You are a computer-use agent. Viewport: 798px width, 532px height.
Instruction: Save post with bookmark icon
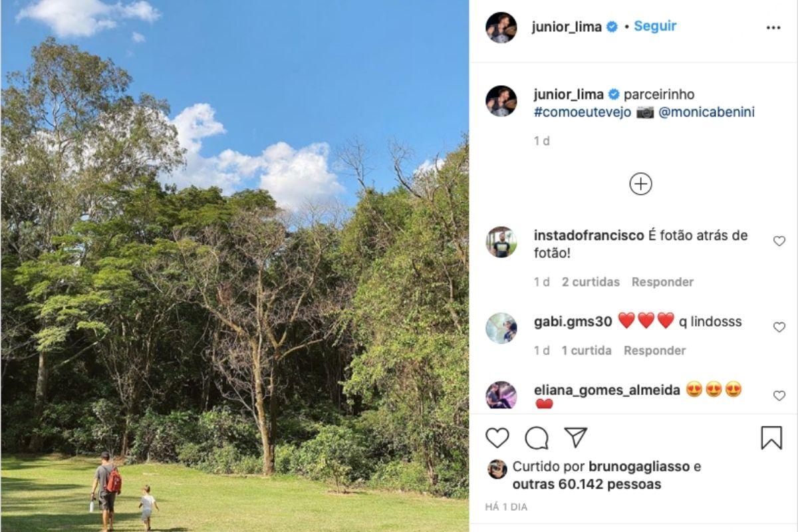[771, 438]
